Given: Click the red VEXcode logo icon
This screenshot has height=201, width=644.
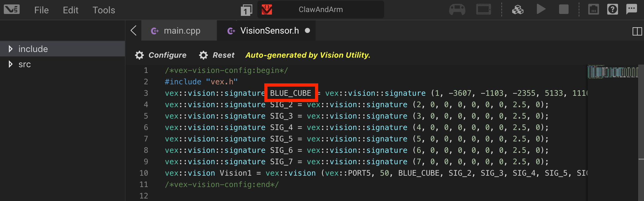Looking at the screenshot, I should (267, 10).
